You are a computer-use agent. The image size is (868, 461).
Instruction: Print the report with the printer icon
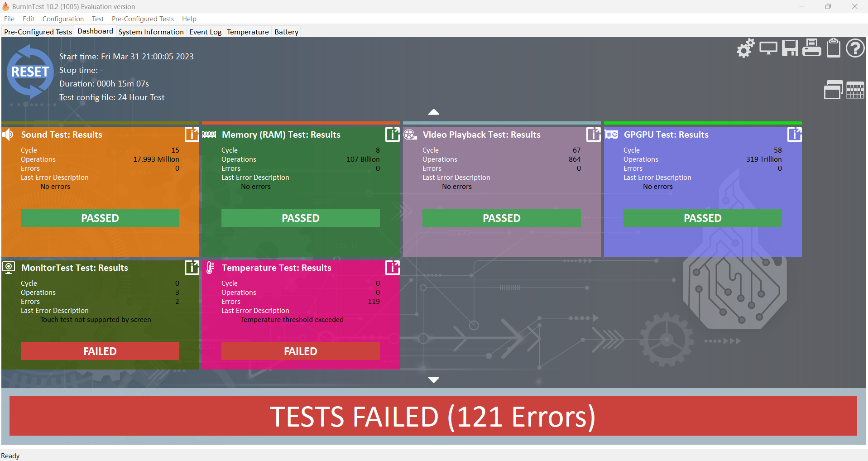(812, 48)
